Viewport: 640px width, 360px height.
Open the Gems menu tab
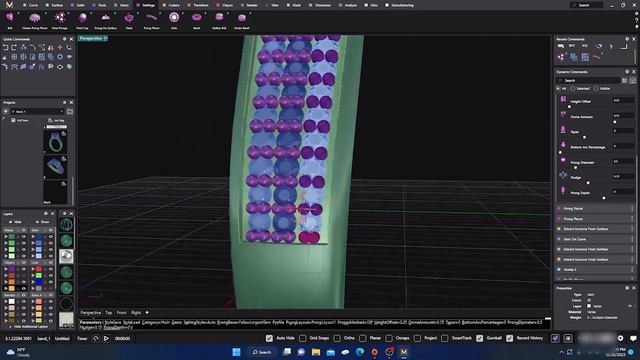tap(122, 5)
